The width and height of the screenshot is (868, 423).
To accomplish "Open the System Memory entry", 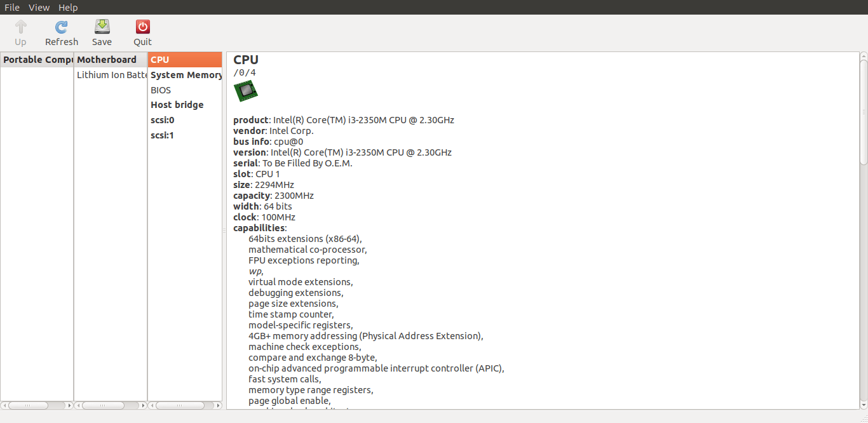I will [x=186, y=75].
